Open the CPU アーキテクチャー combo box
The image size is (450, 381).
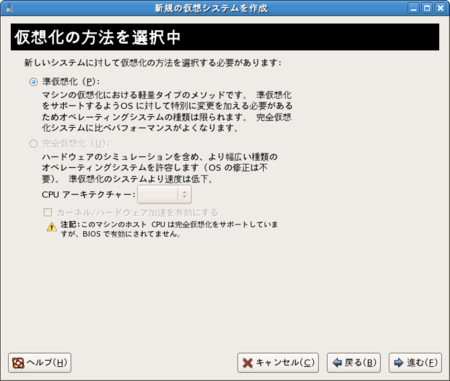click(x=164, y=194)
